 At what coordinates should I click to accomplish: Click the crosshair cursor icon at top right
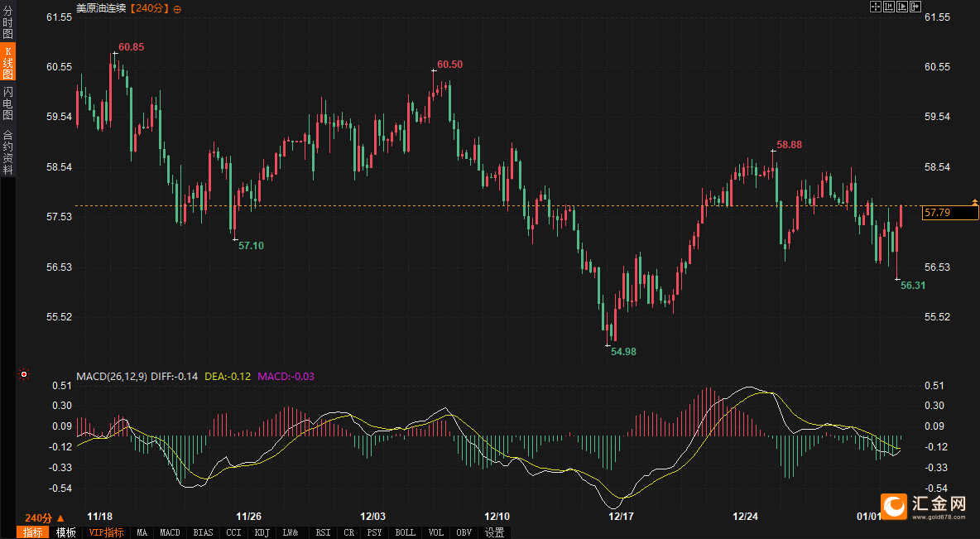[875, 7]
